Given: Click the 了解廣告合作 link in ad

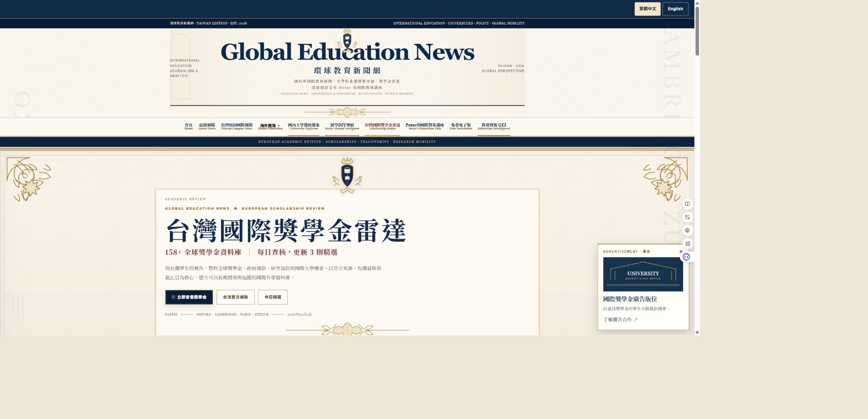Looking at the screenshot, I should click(x=620, y=320).
